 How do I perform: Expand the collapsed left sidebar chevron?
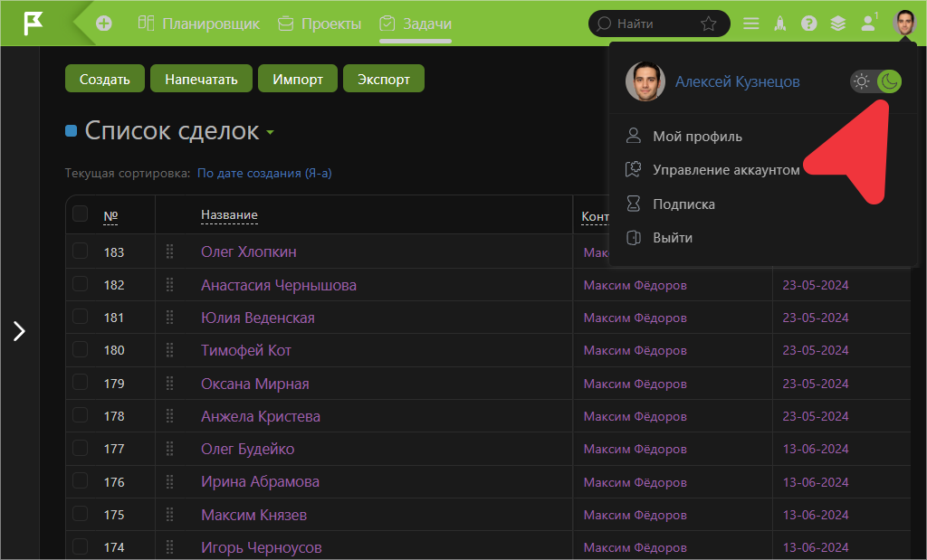click(19, 331)
